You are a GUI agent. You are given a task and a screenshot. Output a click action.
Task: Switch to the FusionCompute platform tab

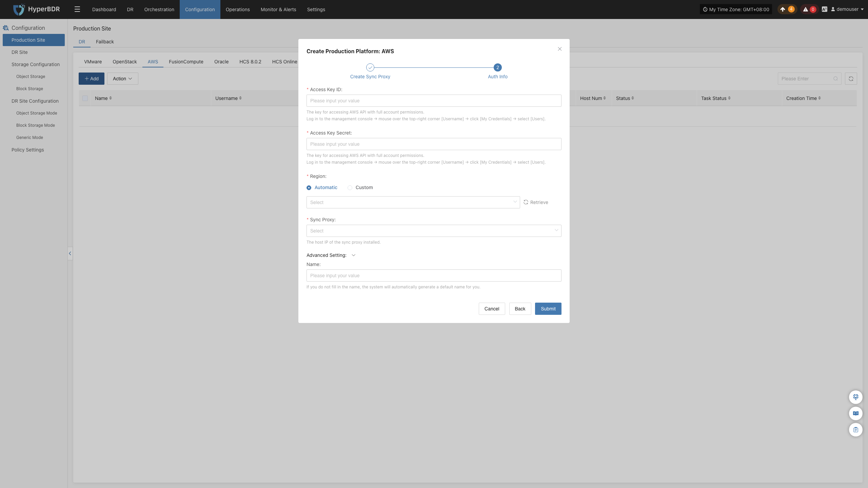point(186,62)
